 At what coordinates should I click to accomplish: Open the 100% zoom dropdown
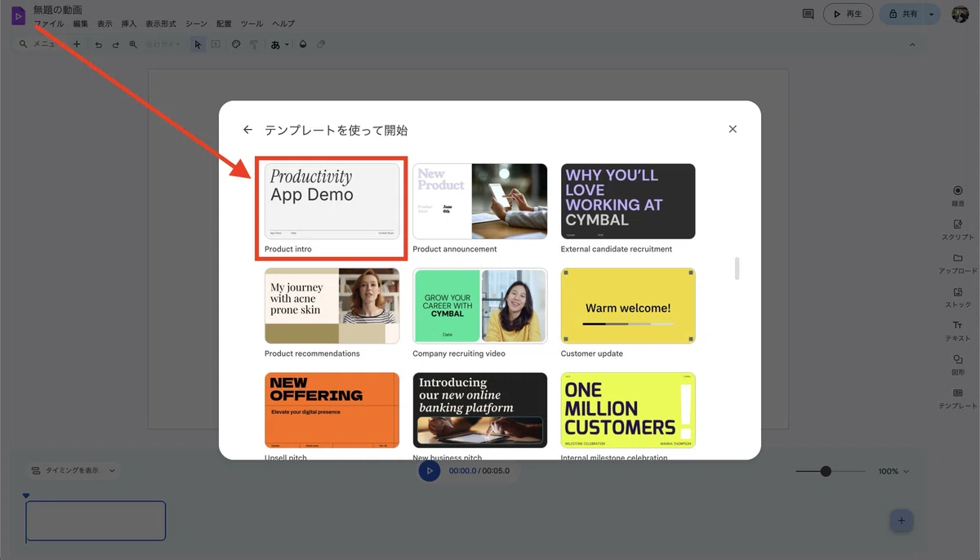893,471
